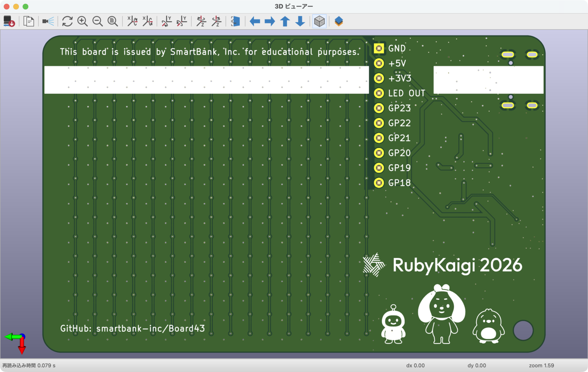The height and width of the screenshot is (372, 588).
Task: Click the "LED OUT" silkscreen label
Action: point(407,93)
